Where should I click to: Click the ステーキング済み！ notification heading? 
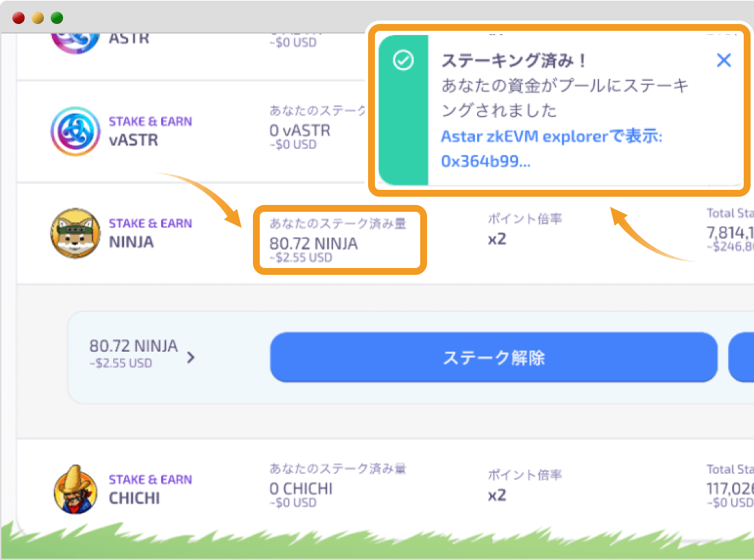(x=513, y=60)
